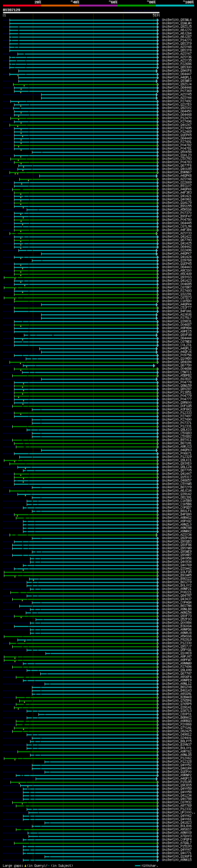Click the red 20% identity legend segment
Viewport: 197px width, 868px height.
[x=22, y=6]
